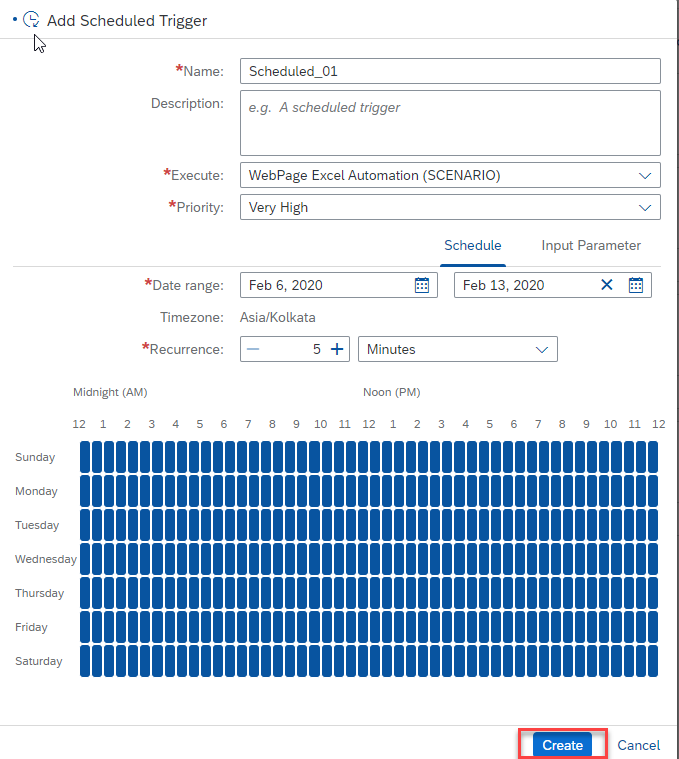The image size is (679, 759).
Task: Switch to the Input Parameter tab
Action: click(x=591, y=245)
